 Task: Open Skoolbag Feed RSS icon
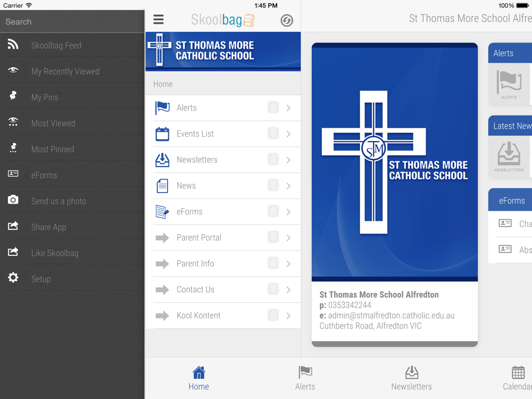tap(13, 44)
